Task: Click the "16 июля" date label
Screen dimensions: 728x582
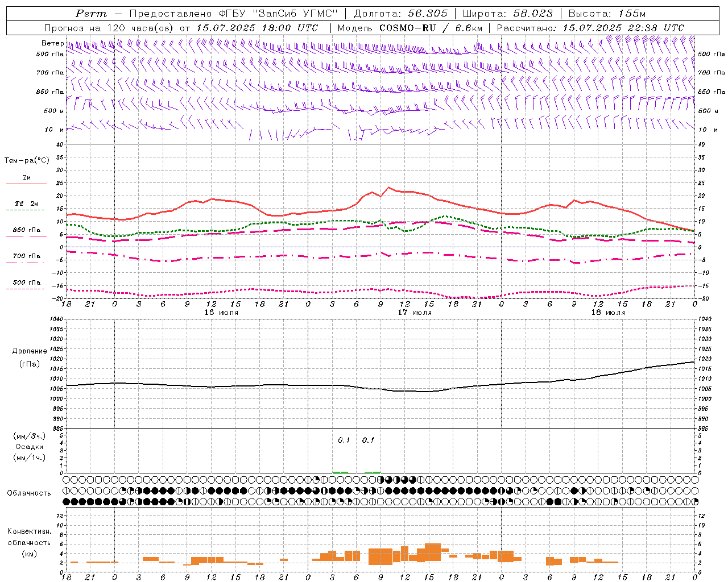Action: 221,313
